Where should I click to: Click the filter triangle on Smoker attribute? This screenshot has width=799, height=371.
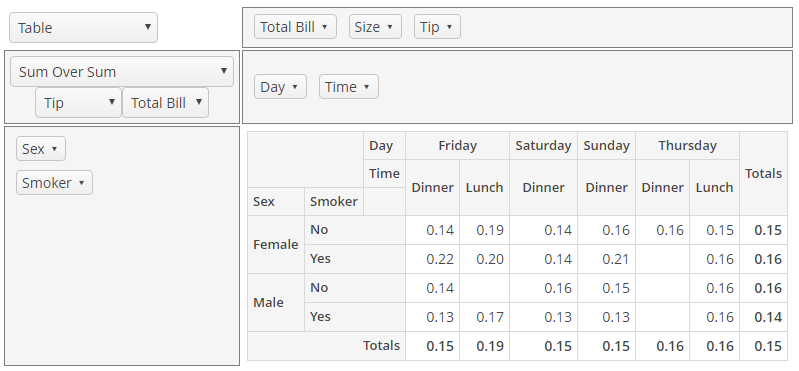pos(82,183)
